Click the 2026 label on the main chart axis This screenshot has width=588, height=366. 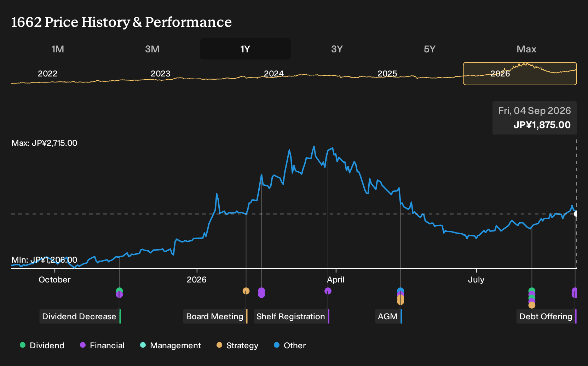[x=196, y=280]
